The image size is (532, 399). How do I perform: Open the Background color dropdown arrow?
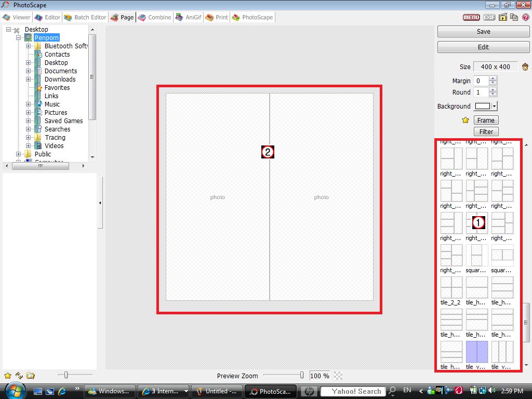point(494,106)
